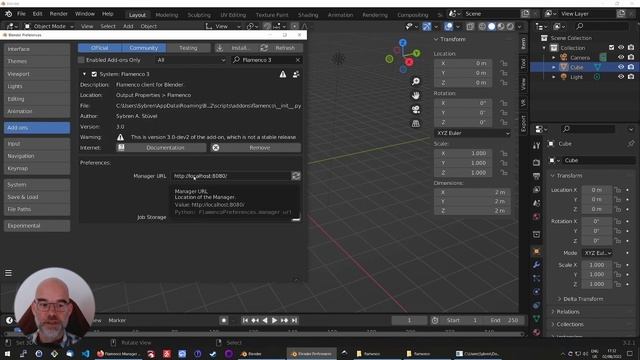Hide Light in viewport via eye icon
Screen dimensions: 640x360
pyautogui.click(x=621, y=77)
